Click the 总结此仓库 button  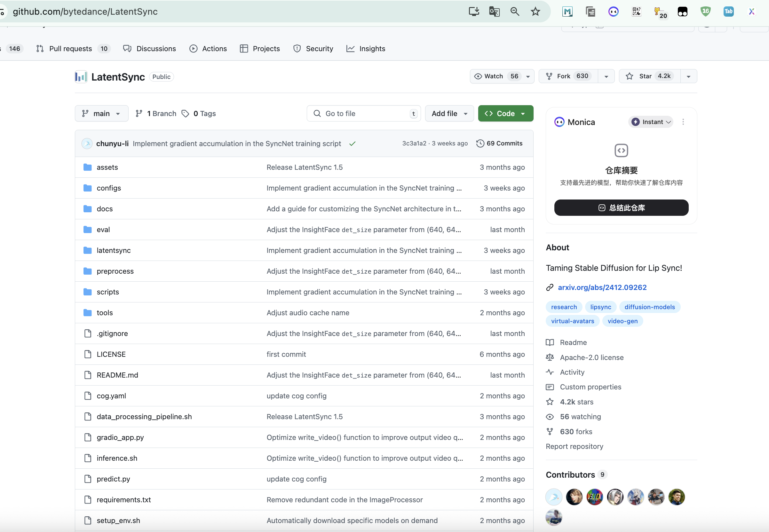click(x=621, y=208)
